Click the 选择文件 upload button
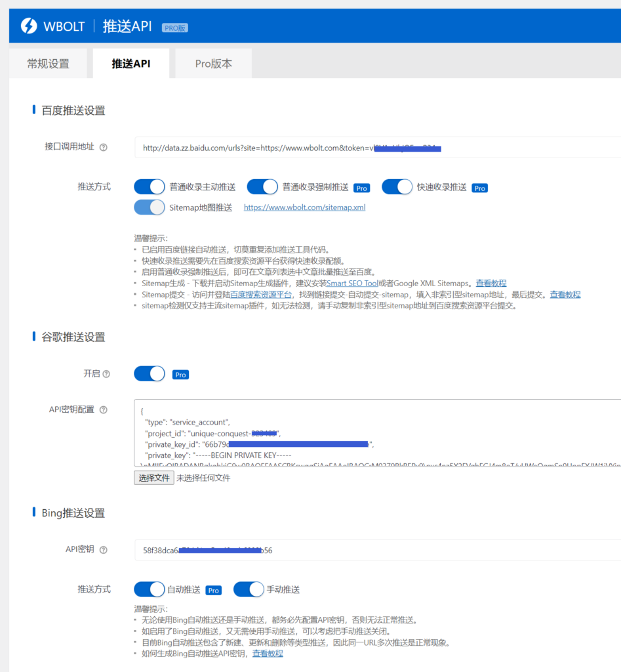Image resolution: width=621 pixels, height=672 pixels. [153, 477]
